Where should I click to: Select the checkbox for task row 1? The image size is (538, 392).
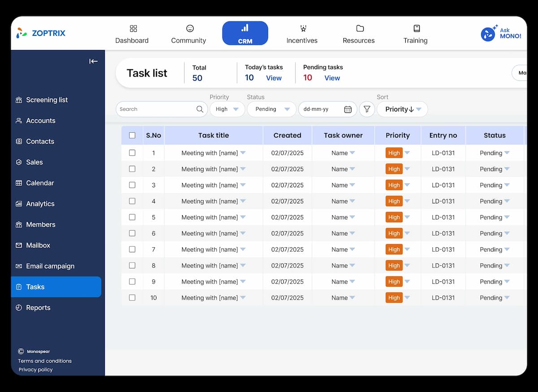[x=132, y=153]
